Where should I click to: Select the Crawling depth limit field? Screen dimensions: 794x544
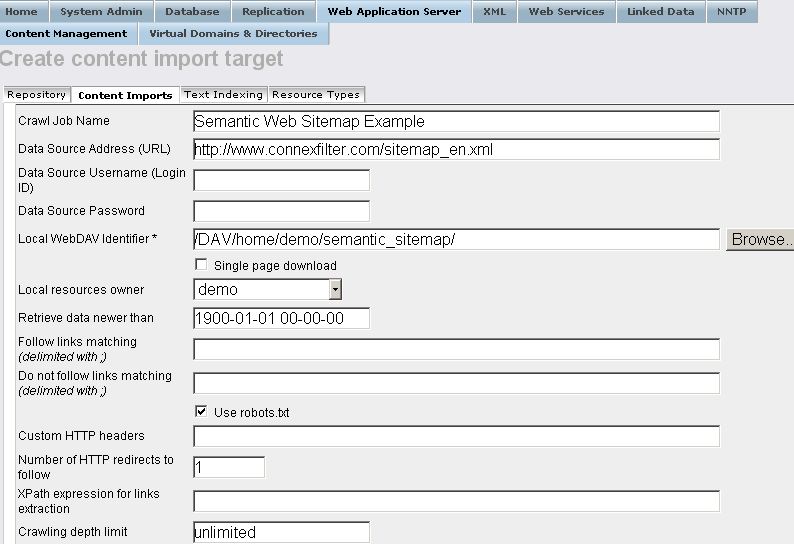click(x=281, y=532)
